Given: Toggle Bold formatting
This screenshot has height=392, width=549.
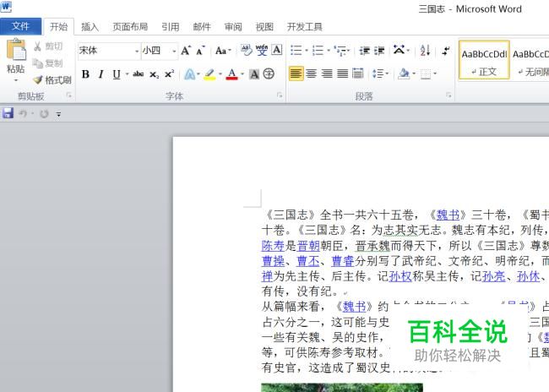Looking at the screenshot, I should pos(85,74).
